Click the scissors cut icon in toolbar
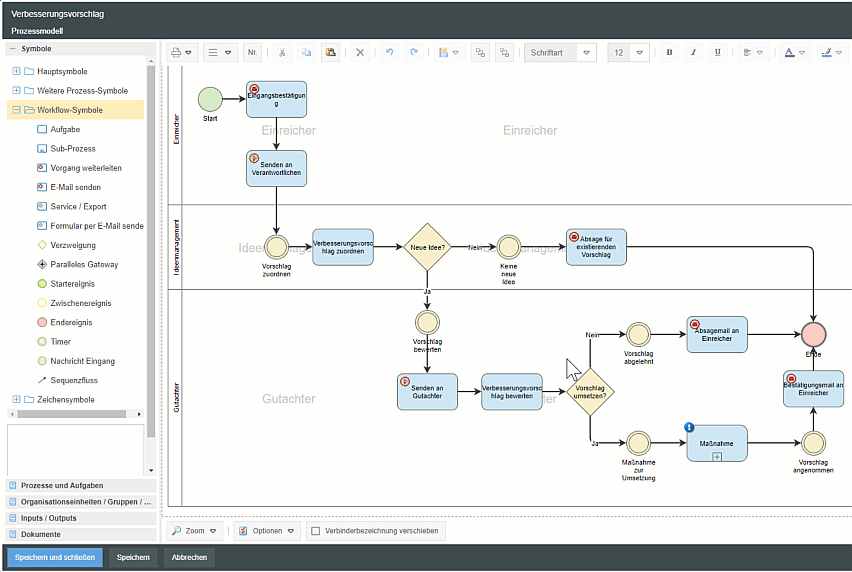 (x=282, y=52)
